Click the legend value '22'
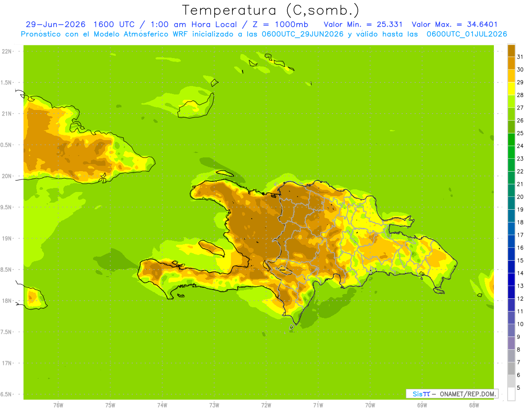532x411 pixels. [520, 171]
